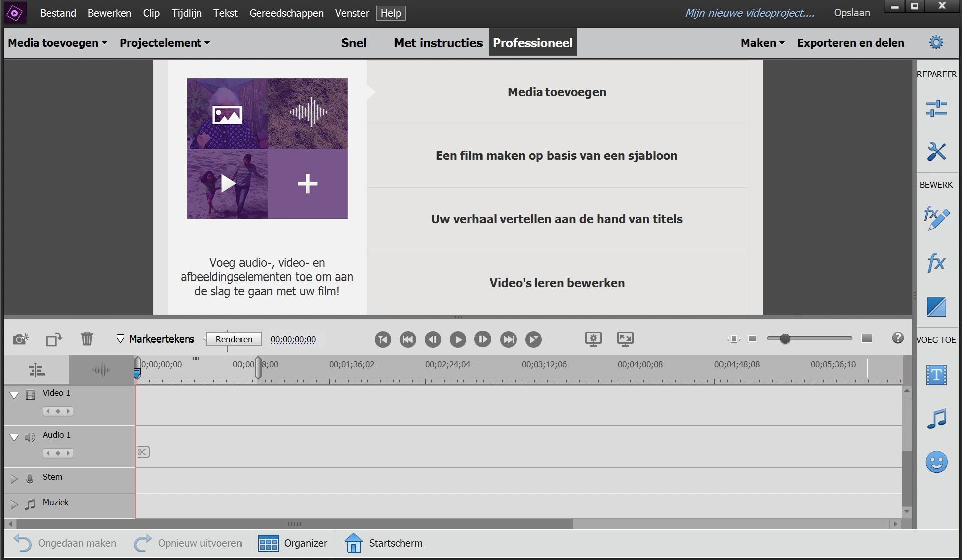Switch to the Snel tab
The height and width of the screenshot is (560, 962).
(354, 43)
